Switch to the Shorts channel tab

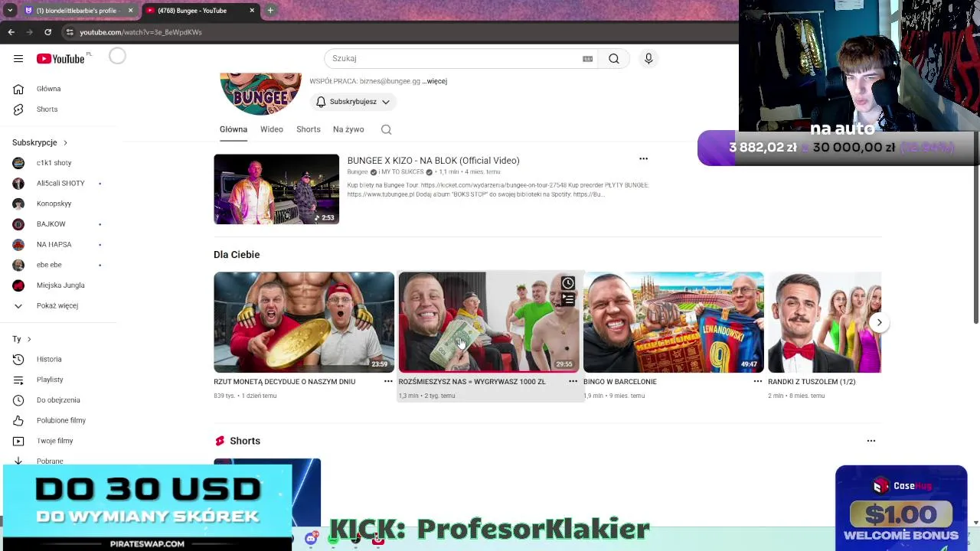309,129
